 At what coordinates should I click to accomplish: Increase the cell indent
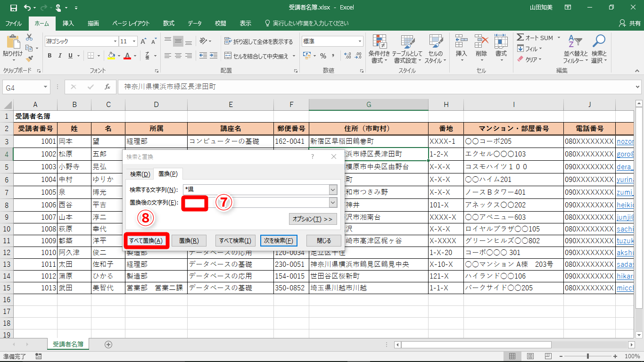point(214,56)
